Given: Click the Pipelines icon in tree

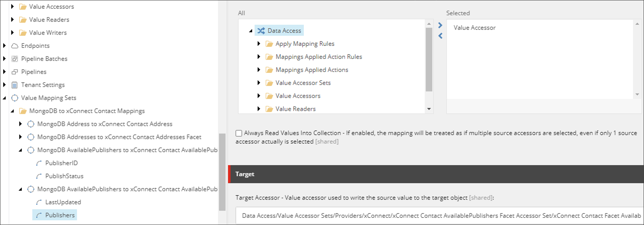Looking at the screenshot, I should click(x=15, y=72).
